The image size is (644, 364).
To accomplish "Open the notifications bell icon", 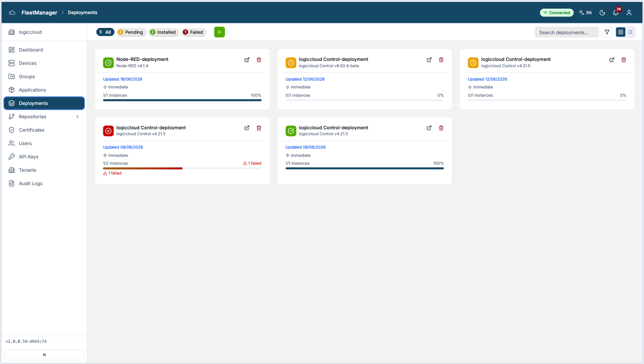I will pyautogui.click(x=616, y=13).
